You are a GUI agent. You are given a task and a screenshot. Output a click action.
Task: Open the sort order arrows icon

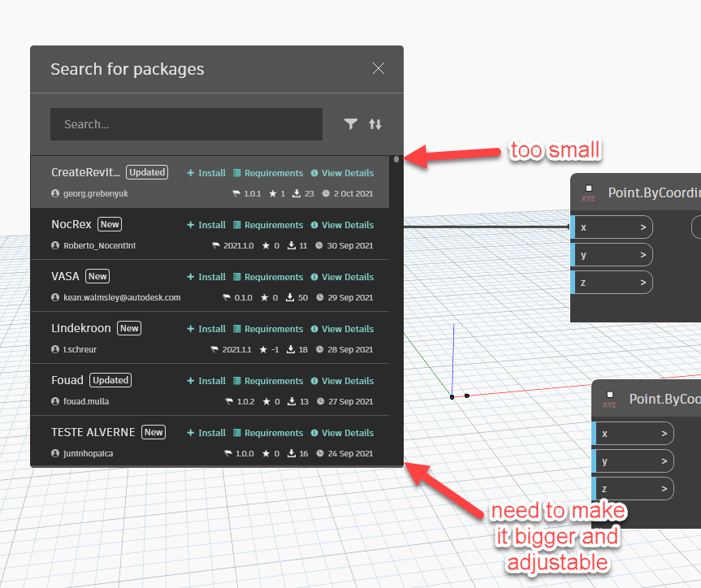click(x=375, y=124)
